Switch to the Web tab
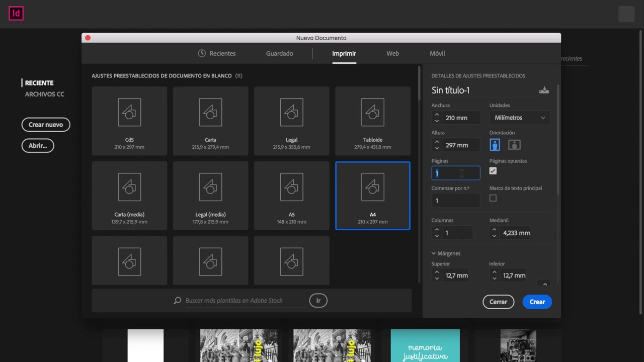Viewport: 644px width, 362px height. [392, 53]
